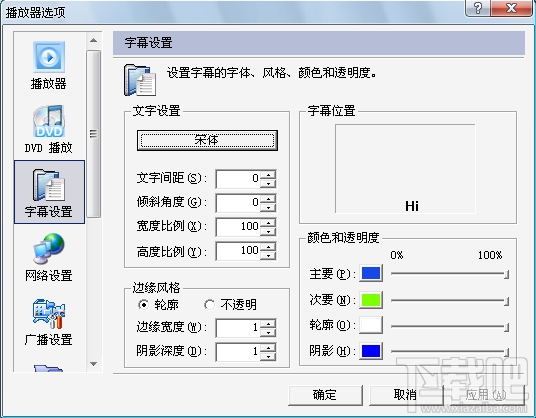The image size is (536, 418).
Task: Decrease 宽度比例 with down arrow
Action: pos(268,232)
